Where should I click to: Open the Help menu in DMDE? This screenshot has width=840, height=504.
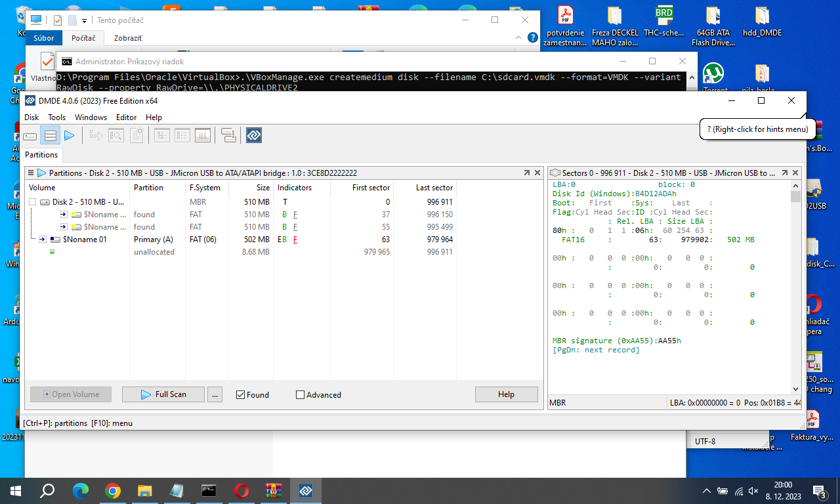point(154,117)
